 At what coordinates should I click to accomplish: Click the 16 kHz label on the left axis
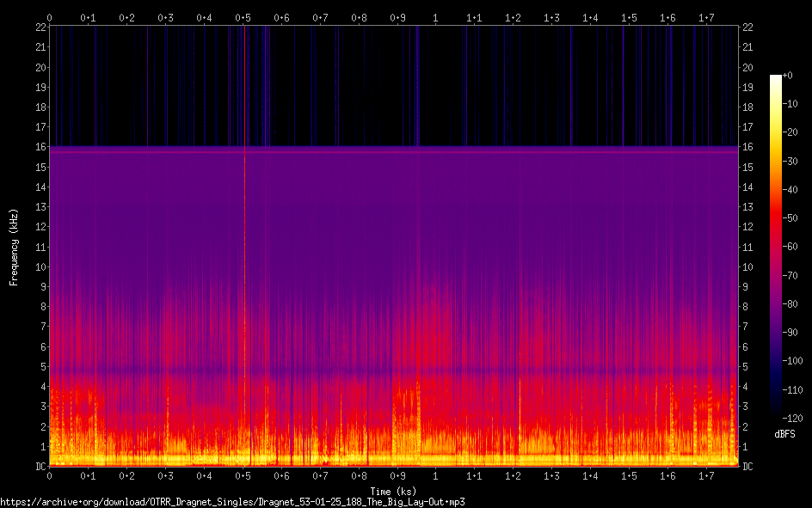[38, 147]
